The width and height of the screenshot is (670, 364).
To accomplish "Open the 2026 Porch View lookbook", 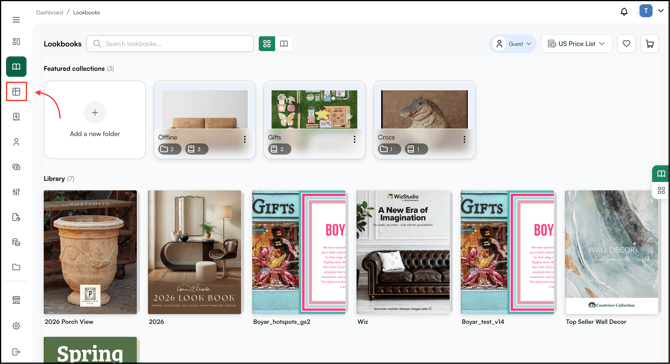I will [91, 252].
